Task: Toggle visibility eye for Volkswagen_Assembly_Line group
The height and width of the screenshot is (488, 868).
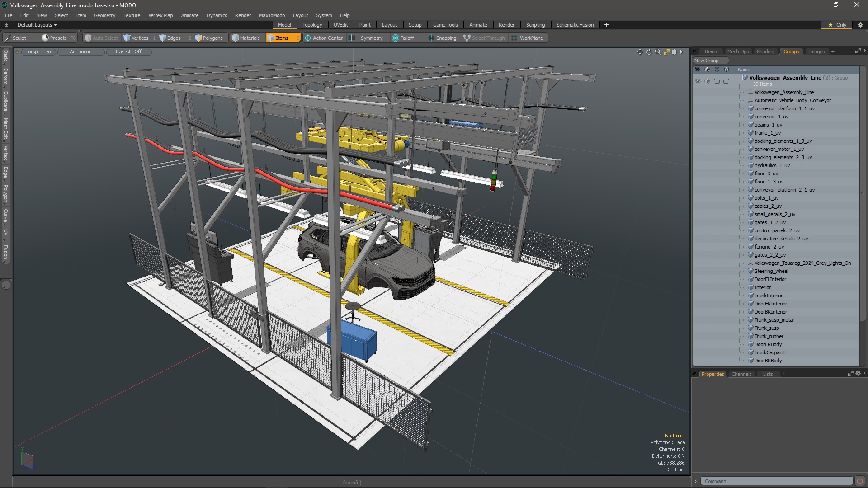Action: pos(698,81)
